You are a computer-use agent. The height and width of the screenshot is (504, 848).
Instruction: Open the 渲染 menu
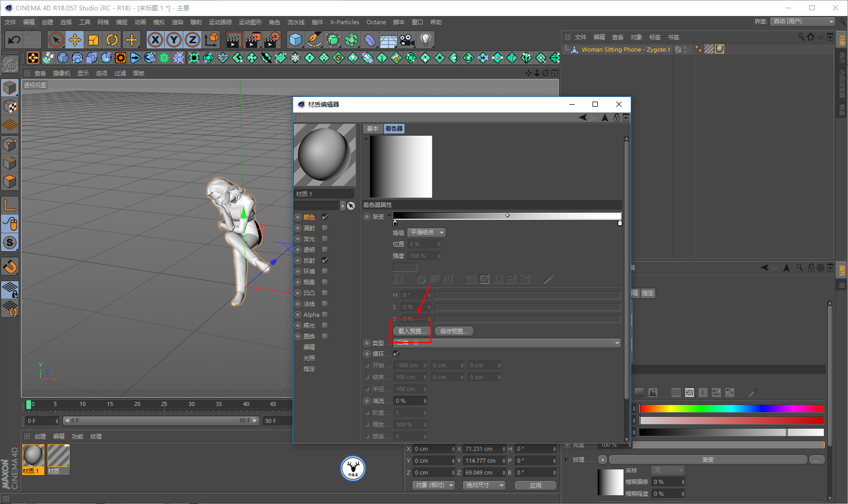[x=177, y=22]
